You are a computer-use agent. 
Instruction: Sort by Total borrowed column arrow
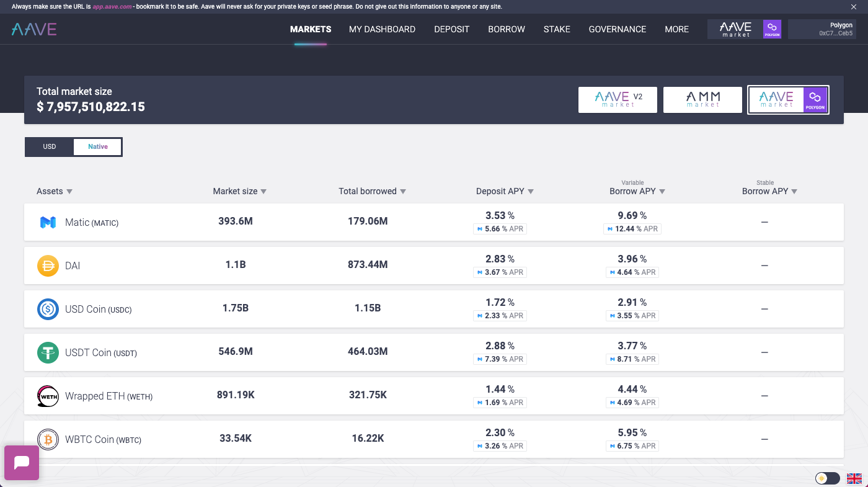pos(403,192)
